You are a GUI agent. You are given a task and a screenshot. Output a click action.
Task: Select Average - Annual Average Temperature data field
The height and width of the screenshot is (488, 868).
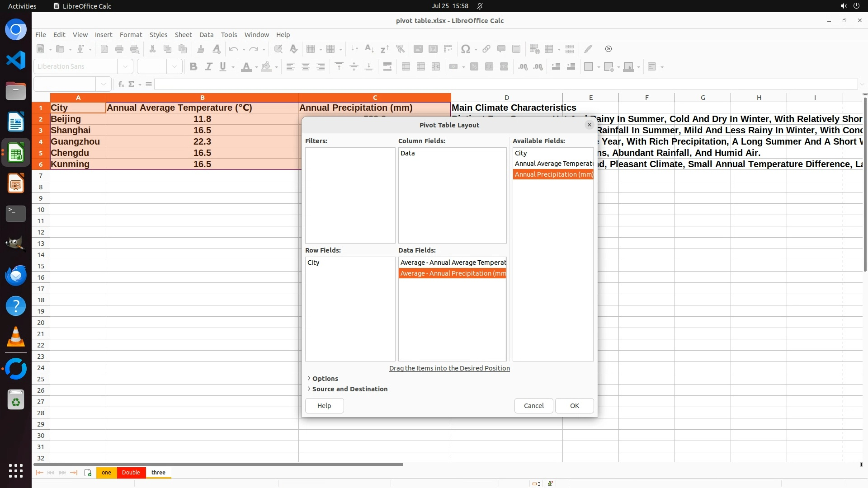pos(452,263)
